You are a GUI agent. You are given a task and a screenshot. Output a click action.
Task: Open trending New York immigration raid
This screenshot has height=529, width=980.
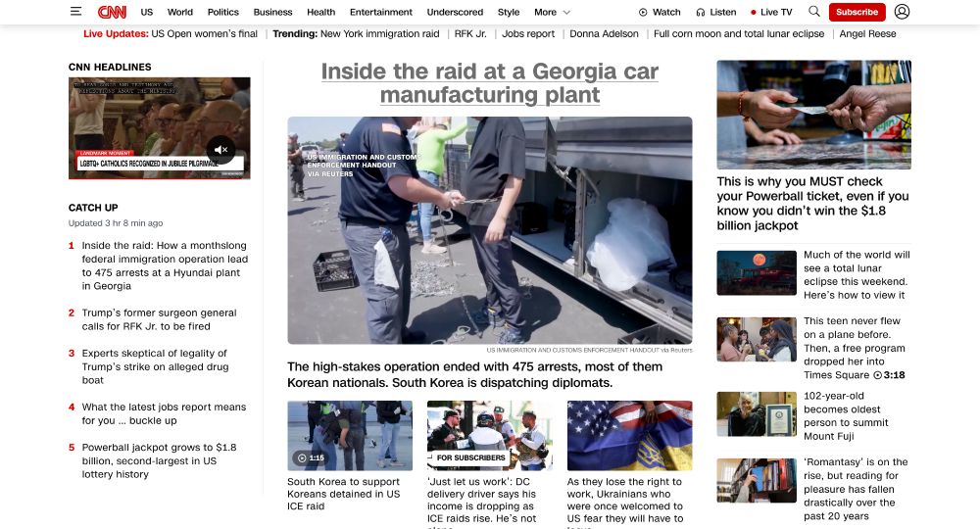[x=380, y=33]
